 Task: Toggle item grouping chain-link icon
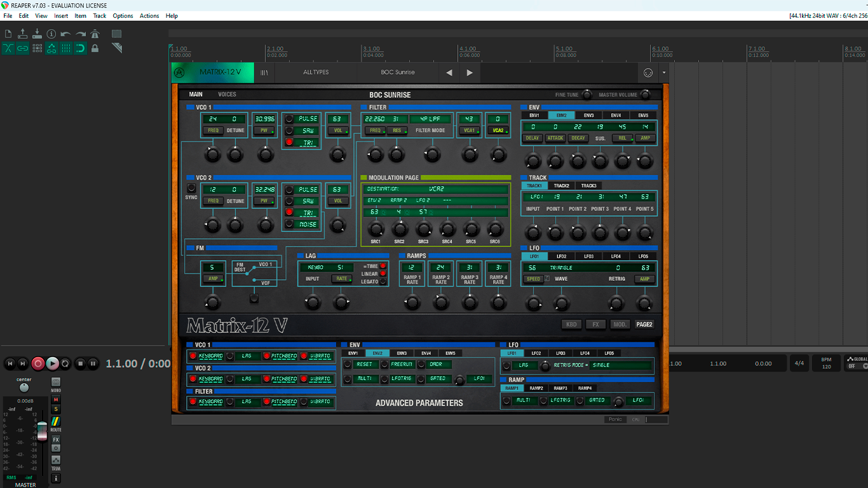click(x=23, y=48)
